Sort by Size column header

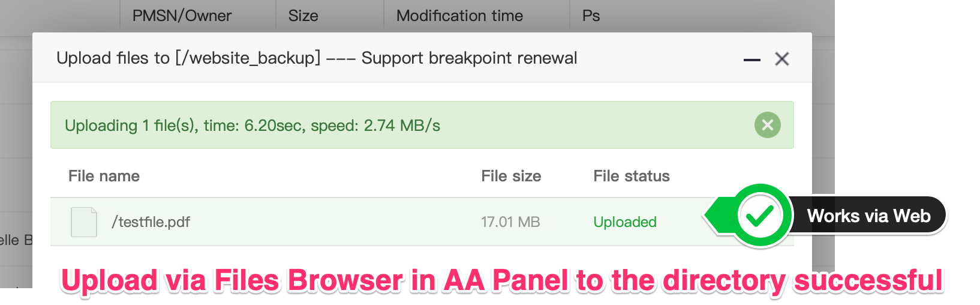[303, 16]
